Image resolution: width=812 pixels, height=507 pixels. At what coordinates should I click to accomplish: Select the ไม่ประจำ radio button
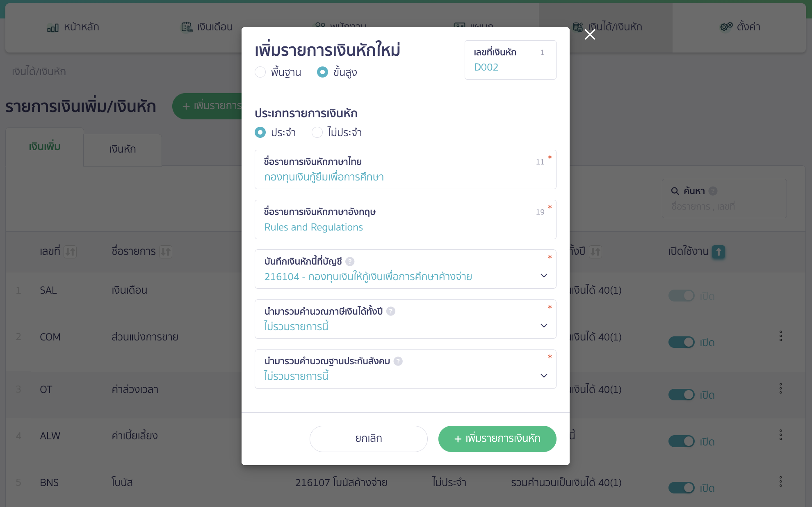tap(317, 132)
